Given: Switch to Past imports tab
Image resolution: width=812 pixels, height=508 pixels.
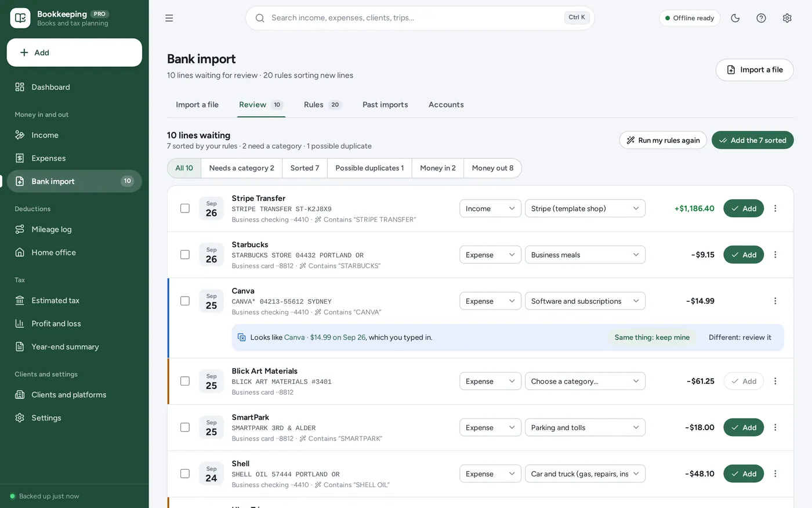Looking at the screenshot, I should 385,105.
